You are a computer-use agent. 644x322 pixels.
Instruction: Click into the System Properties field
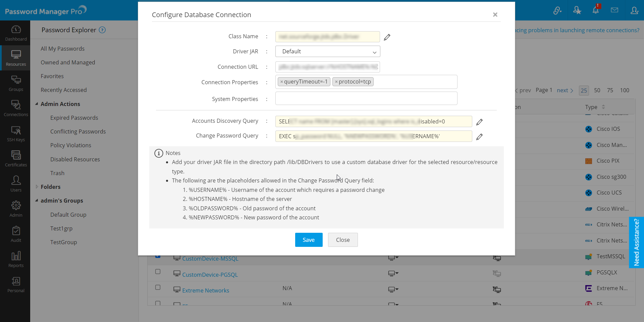coord(366,99)
